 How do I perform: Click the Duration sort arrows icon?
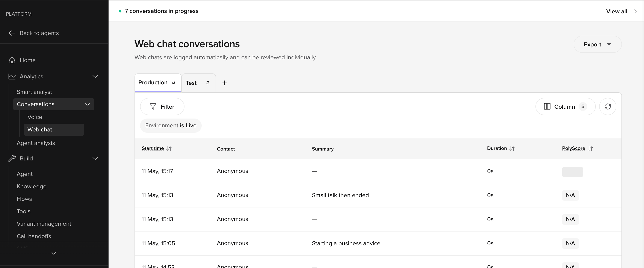[512, 149]
